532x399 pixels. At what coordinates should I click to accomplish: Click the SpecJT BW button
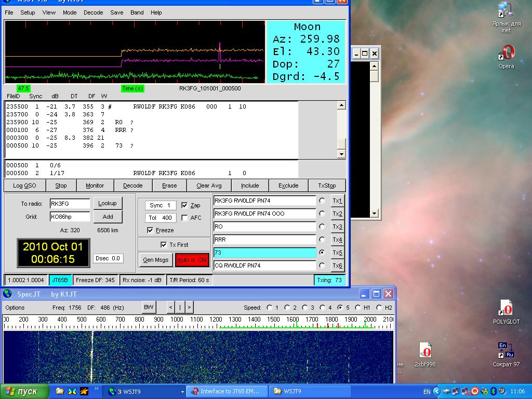[x=149, y=308]
